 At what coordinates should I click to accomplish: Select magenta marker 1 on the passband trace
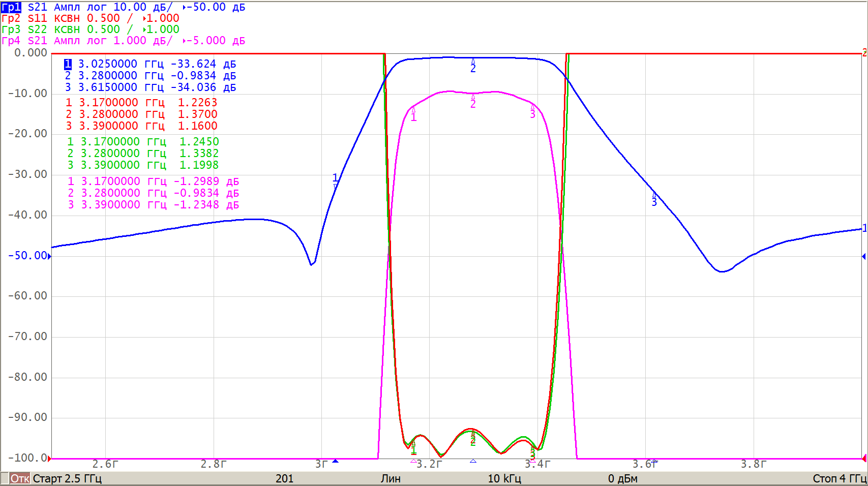click(413, 115)
